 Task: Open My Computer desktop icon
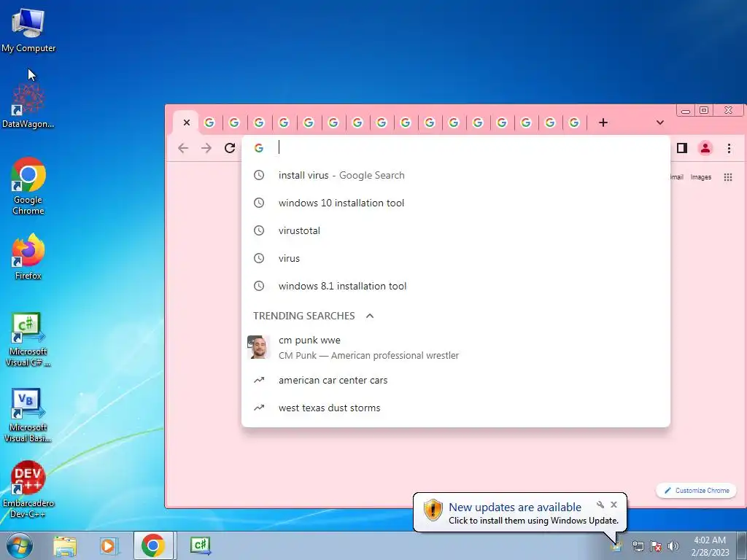tap(28, 29)
